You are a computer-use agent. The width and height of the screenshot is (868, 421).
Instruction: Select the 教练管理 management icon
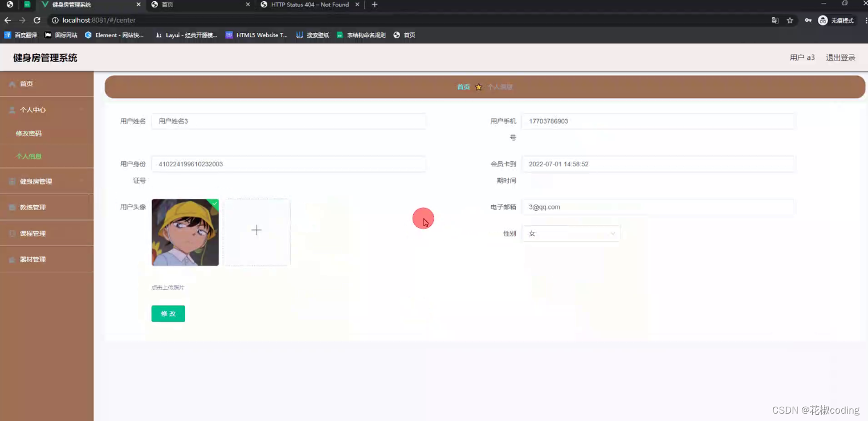click(13, 207)
